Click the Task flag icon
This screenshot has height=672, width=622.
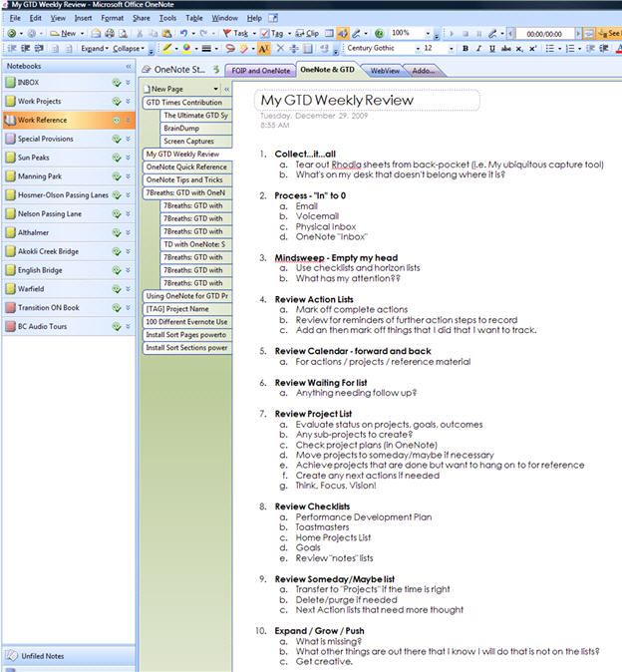(228, 33)
